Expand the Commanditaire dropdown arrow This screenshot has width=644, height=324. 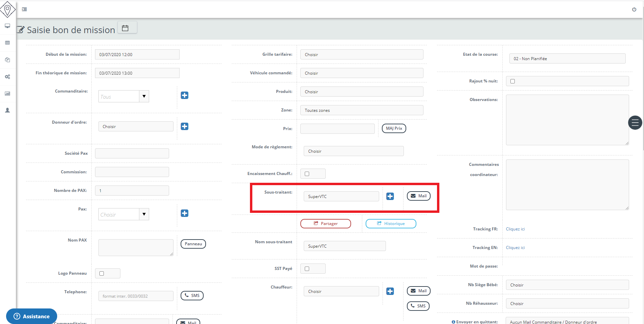click(144, 97)
